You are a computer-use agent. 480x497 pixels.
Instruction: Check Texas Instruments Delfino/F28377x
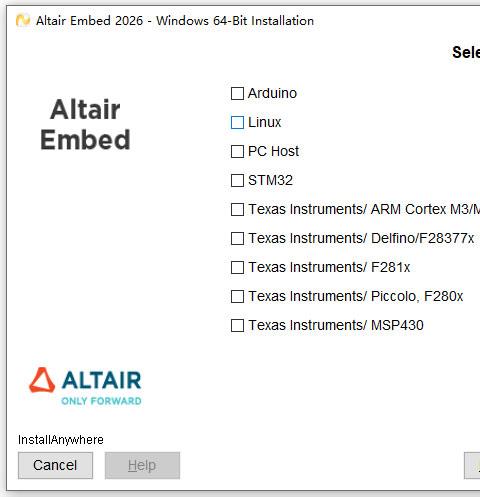[x=237, y=239]
